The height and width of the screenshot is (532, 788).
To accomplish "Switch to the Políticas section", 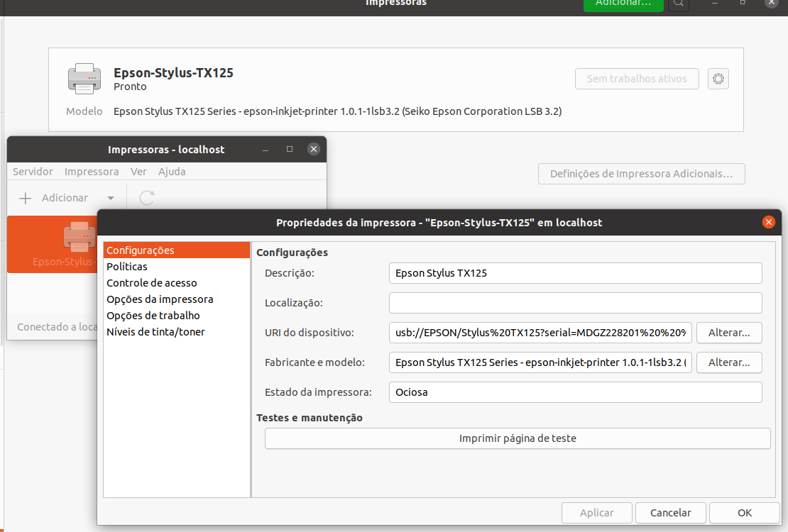I will [177, 267].
